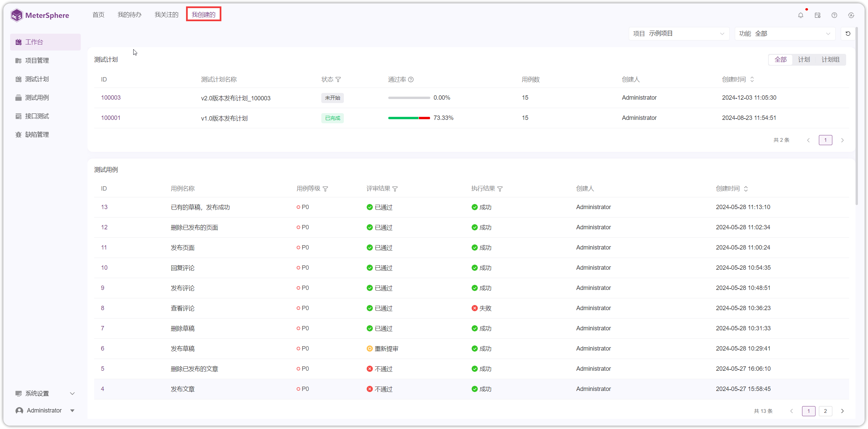Click the MeterSphere logo
This screenshot has height=429, width=868.
[40, 15]
